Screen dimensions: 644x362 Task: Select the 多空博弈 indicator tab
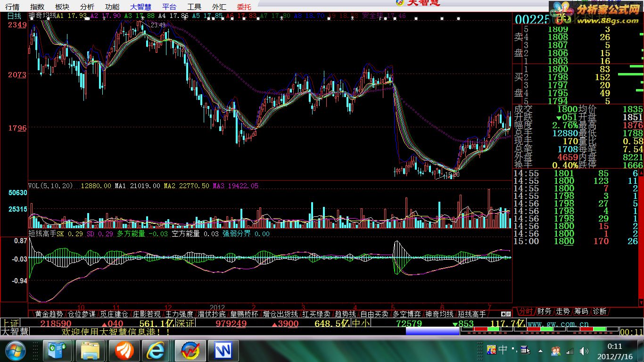tap(407, 314)
